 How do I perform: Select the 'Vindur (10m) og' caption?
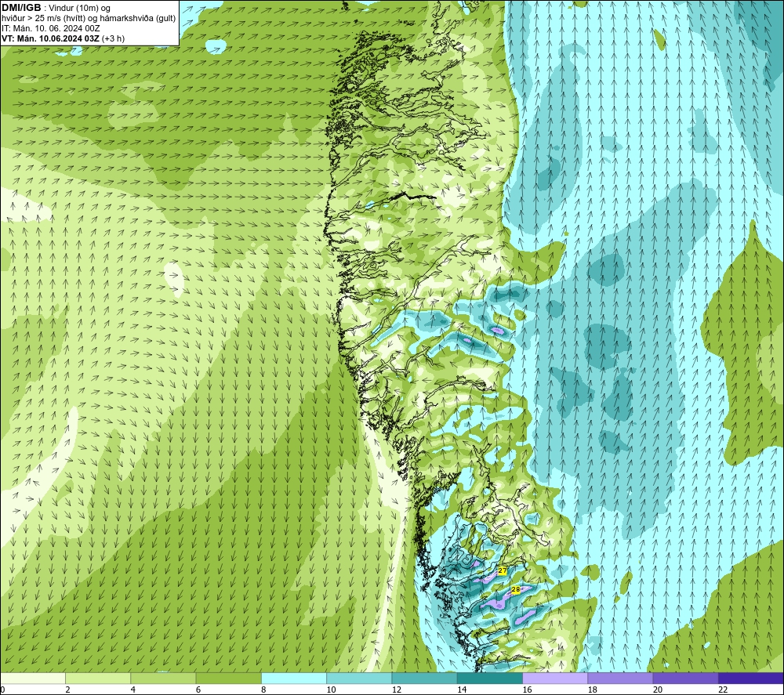79,8
